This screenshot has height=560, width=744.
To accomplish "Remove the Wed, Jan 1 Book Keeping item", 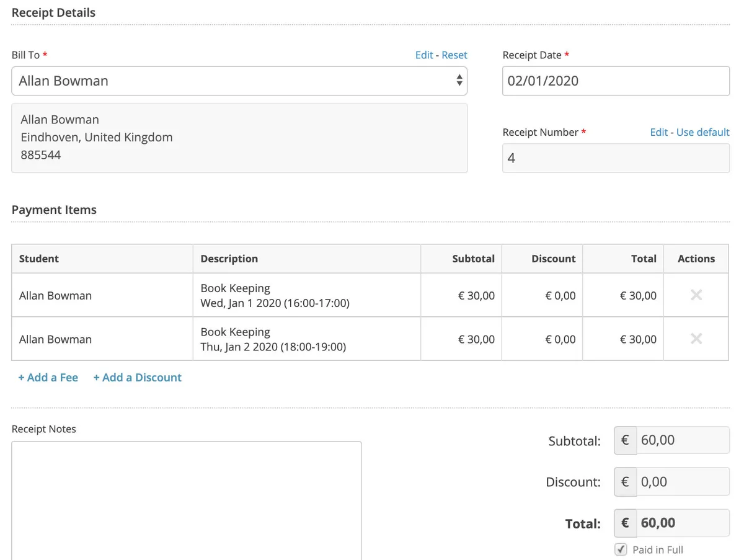I will [x=696, y=295].
